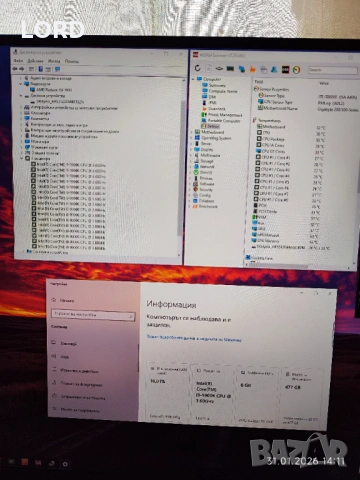The width and height of the screenshot is (360, 480).
Task: Select first Intel Core i9-9900K processor entry
Action: click(x=71, y=165)
